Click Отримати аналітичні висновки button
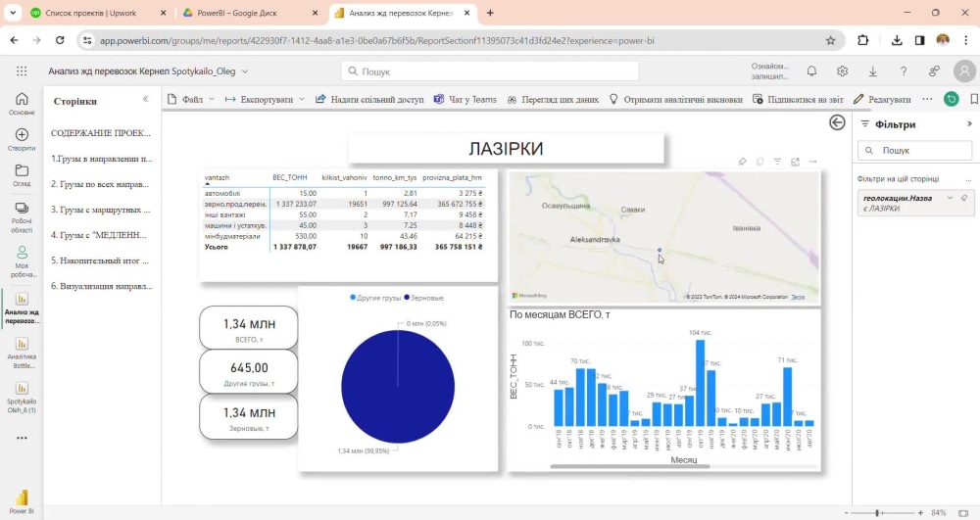 click(x=675, y=99)
